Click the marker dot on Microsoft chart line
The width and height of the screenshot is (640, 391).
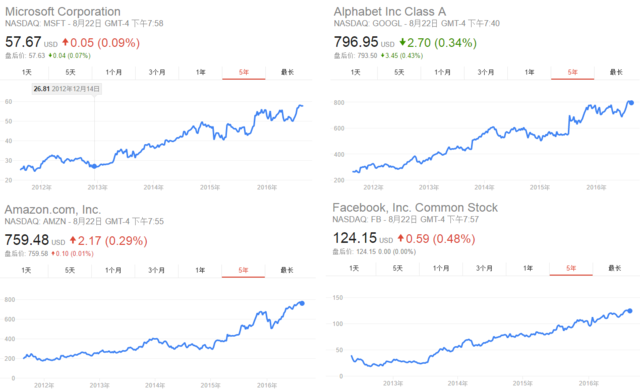pos(94,166)
